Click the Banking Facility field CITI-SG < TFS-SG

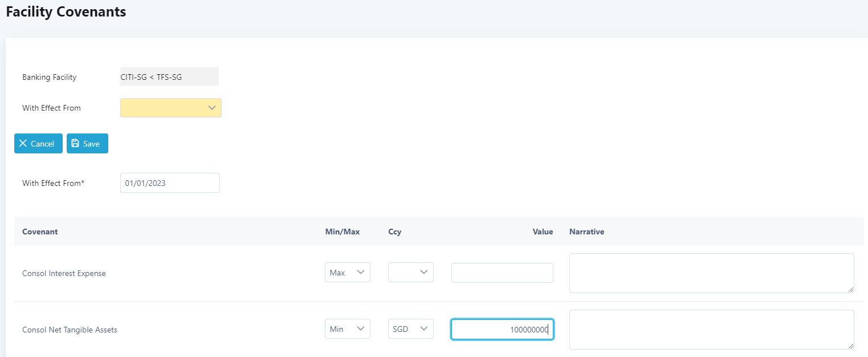tap(169, 77)
